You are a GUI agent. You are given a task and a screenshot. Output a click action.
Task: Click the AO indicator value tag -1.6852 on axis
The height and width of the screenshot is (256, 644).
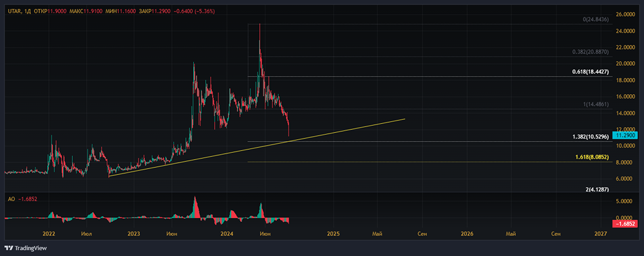pos(626,224)
